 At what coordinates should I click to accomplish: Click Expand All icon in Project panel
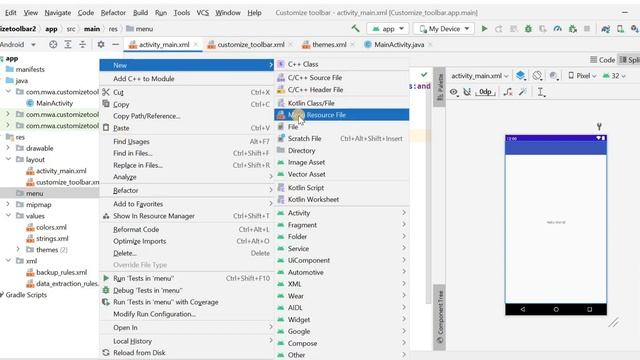(68, 44)
